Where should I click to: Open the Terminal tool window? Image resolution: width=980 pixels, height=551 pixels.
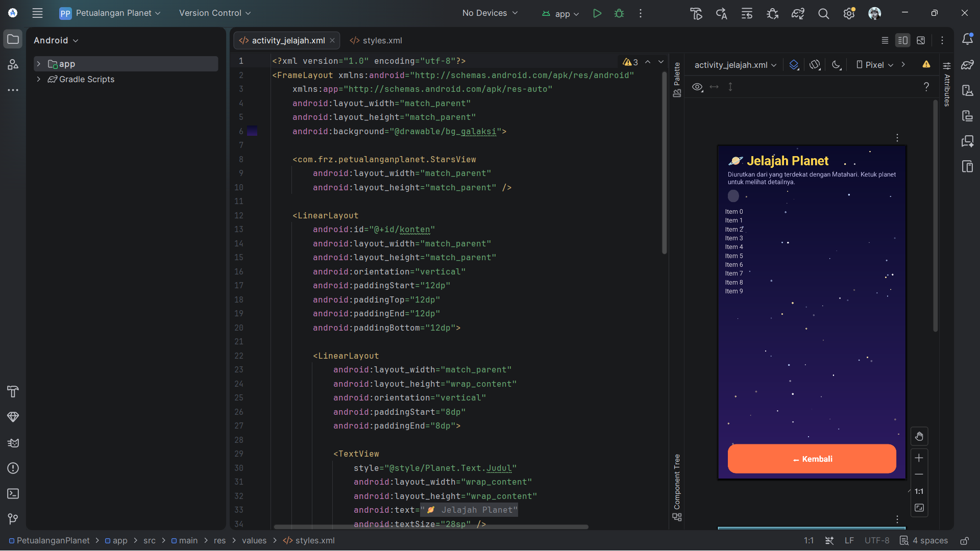13,494
